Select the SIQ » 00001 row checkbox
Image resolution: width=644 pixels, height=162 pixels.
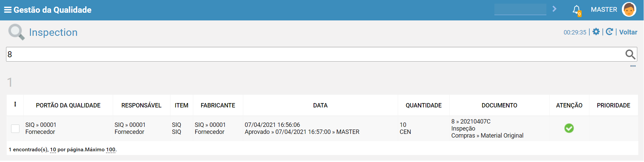pyautogui.click(x=15, y=129)
